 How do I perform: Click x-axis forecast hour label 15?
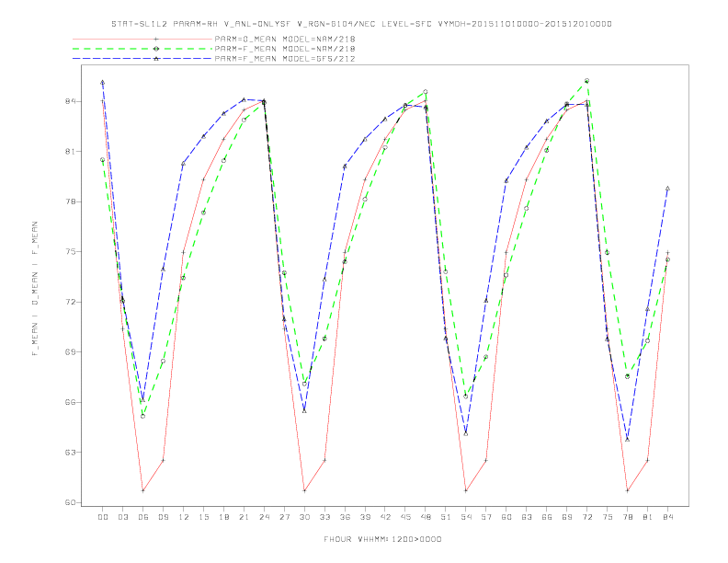pyautogui.click(x=203, y=517)
